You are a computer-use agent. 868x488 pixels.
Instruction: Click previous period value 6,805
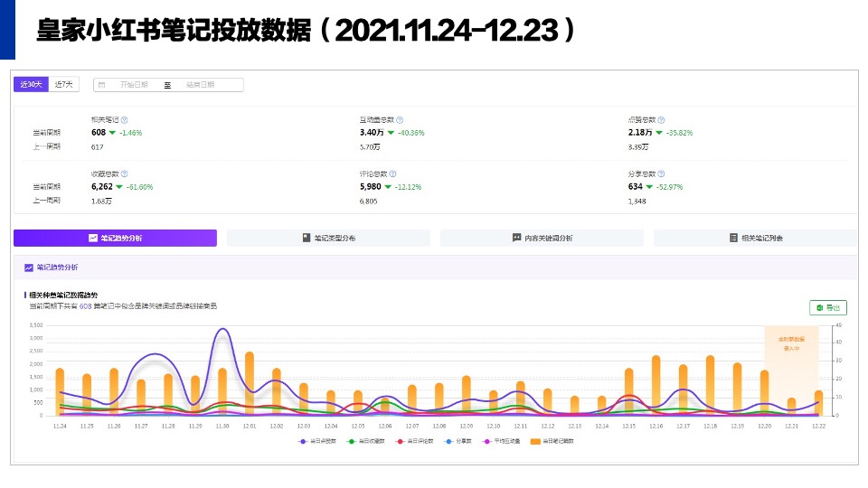368,202
